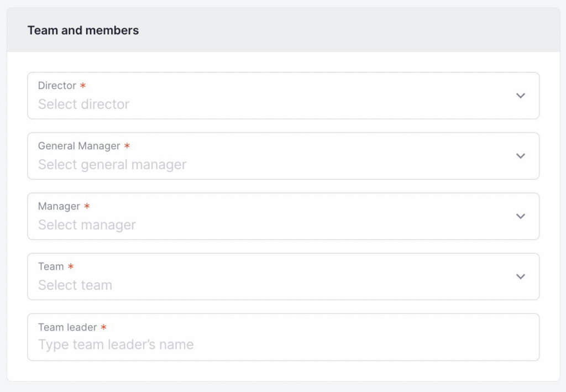
Task: Click the General Manager chevron arrow
Action: click(x=520, y=156)
